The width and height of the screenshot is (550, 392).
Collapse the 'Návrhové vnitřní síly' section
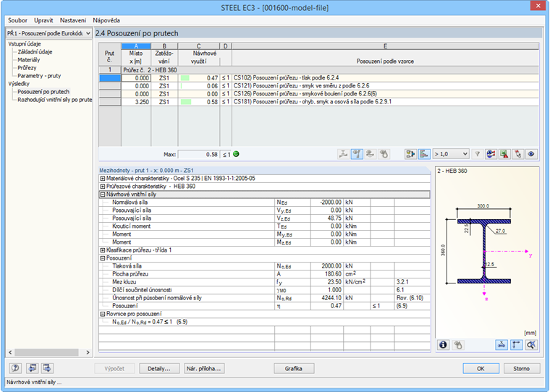[x=102, y=194]
